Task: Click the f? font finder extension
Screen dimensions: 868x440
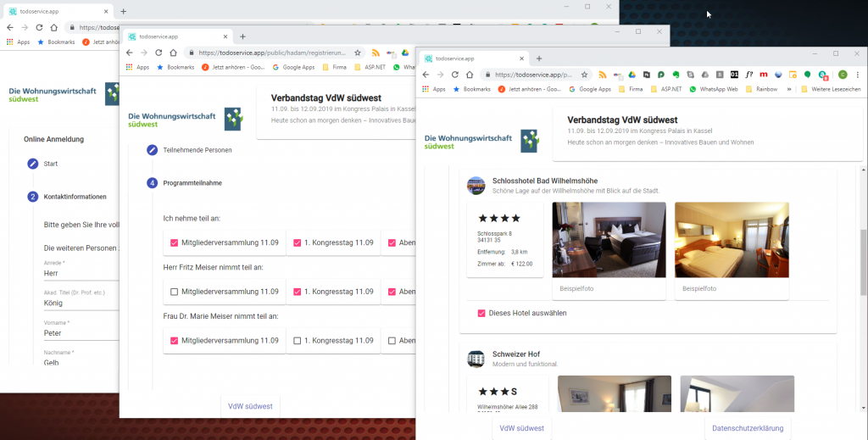Action: pos(749,75)
